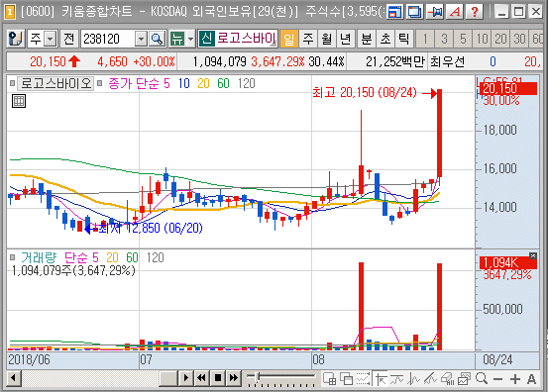Click the trend line drawing icon

tap(430, 378)
